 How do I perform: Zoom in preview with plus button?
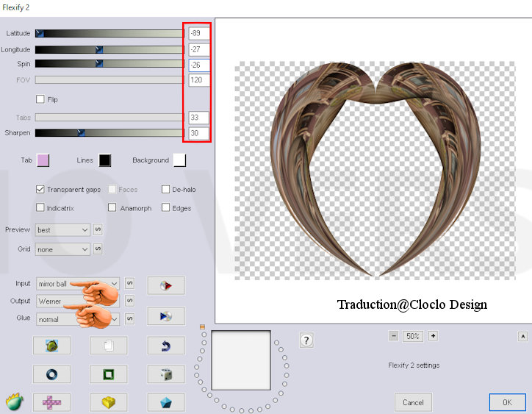433,336
